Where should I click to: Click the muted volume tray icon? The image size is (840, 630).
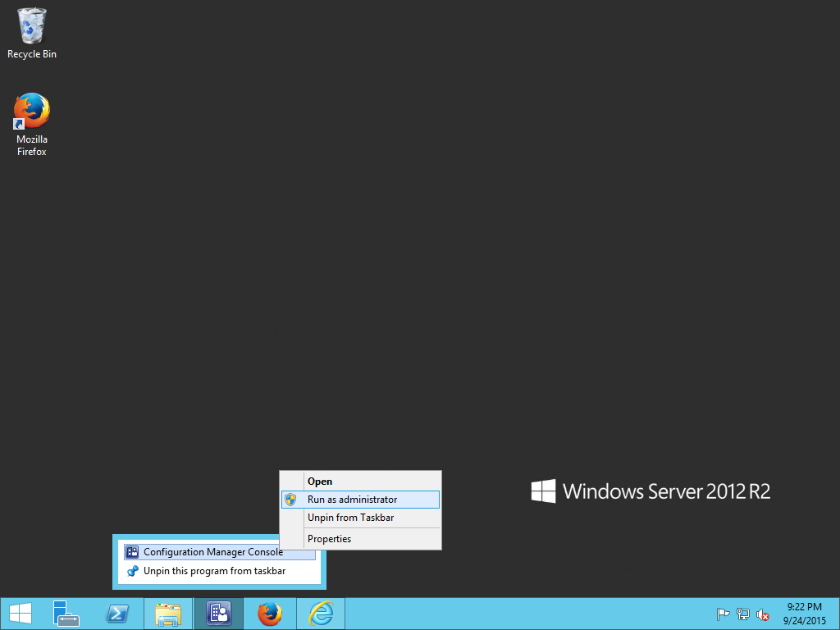coord(762,614)
